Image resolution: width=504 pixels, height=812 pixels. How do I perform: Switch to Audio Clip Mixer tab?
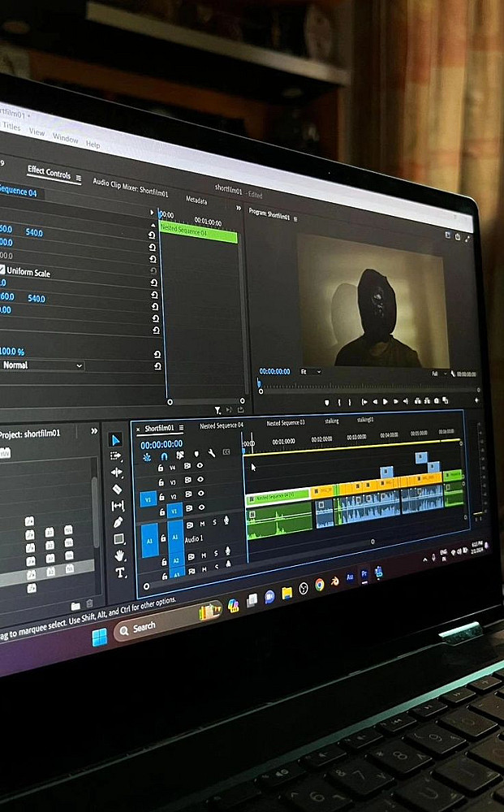(x=131, y=187)
